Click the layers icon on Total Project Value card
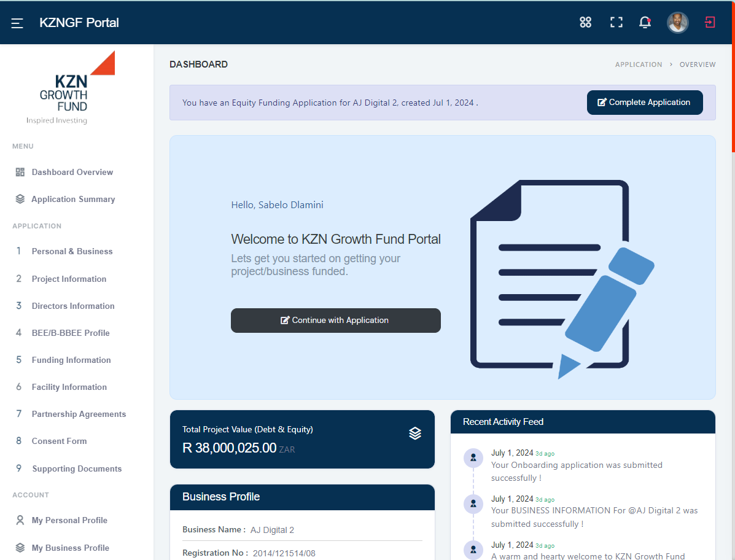This screenshot has width=735, height=560. tap(415, 434)
